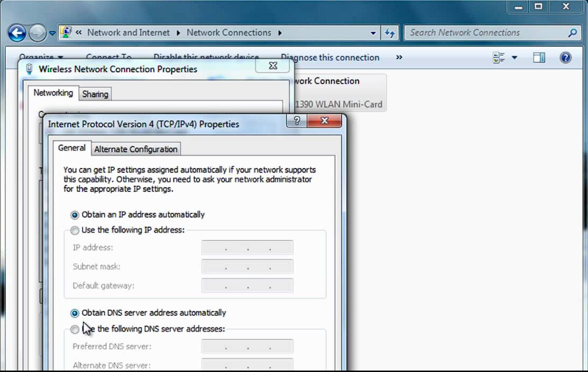Viewport: 588px width, 372px height.
Task: Click the Forward navigation arrow
Action: point(38,33)
